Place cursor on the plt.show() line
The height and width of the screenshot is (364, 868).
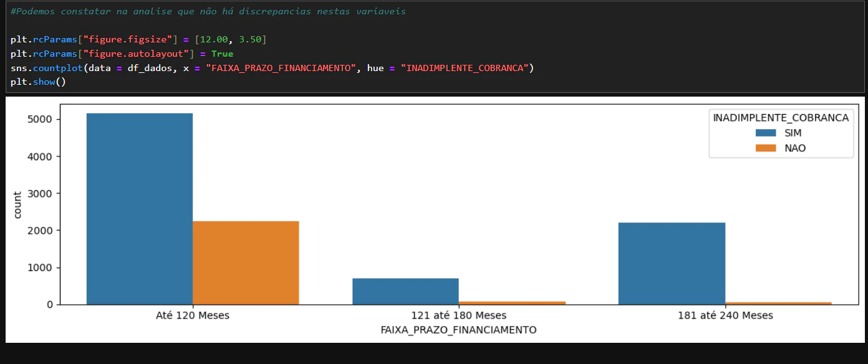click(x=37, y=82)
